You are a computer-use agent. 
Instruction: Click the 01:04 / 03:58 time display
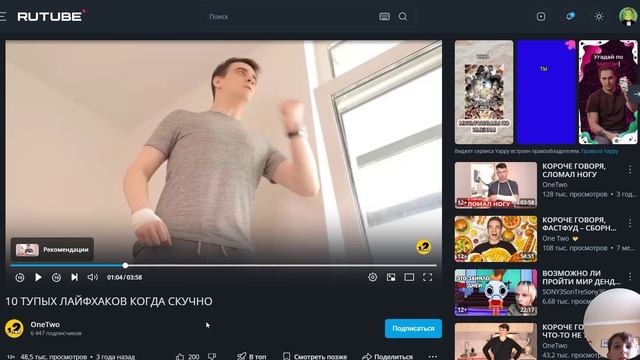click(124, 278)
